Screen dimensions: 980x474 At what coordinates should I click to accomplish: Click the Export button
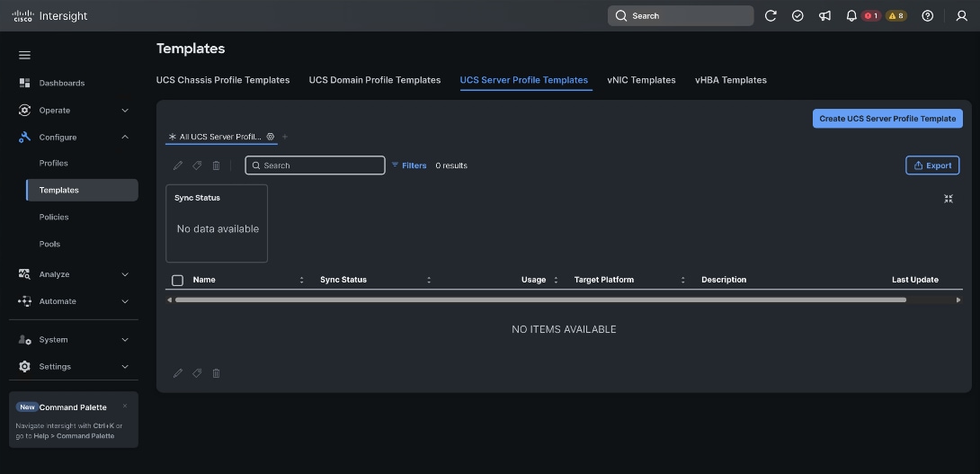click(932, 165)
